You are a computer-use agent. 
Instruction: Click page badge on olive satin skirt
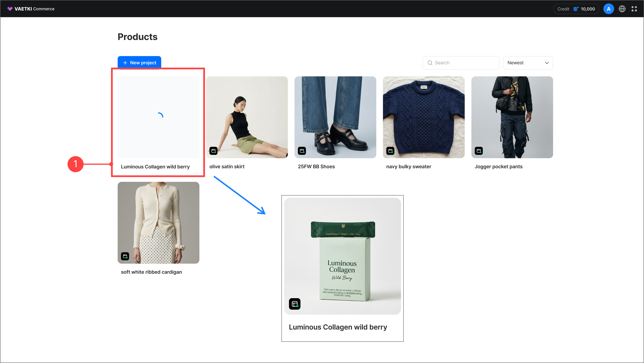point(213,151)
